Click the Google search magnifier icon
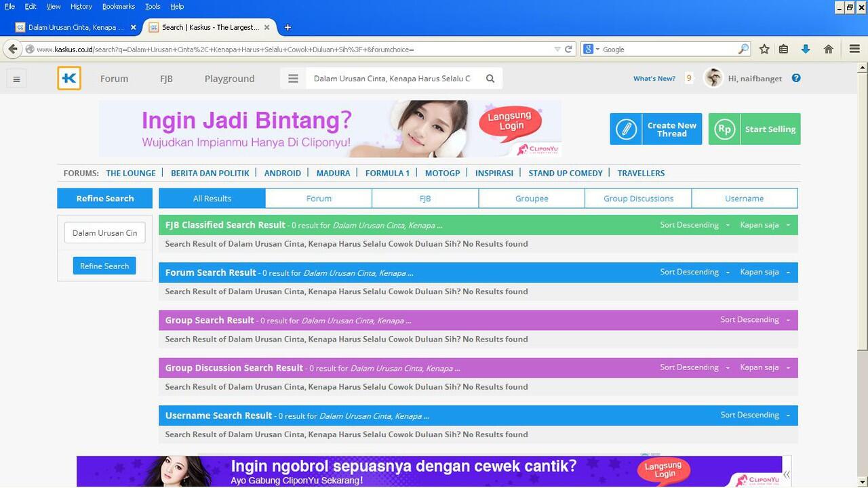The height and width of the screenshot is (488, 868). (743, 49)
